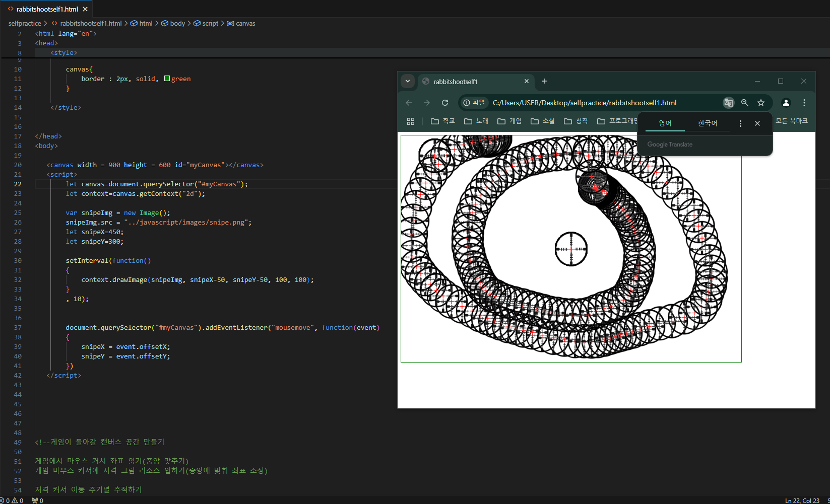Click the ports indicator in status bar

[x=37, y=500]
